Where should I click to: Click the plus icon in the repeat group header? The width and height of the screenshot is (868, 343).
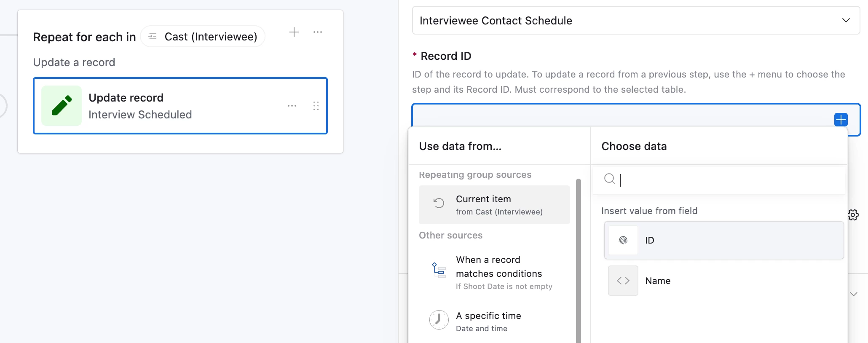pyautogui.click(x=294, y=32)
